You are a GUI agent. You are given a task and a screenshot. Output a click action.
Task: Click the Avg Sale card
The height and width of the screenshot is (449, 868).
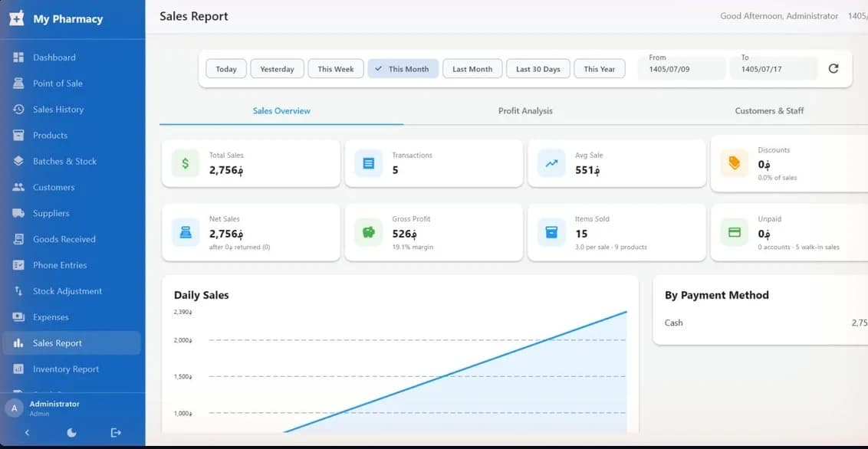(x=616, y=163)
